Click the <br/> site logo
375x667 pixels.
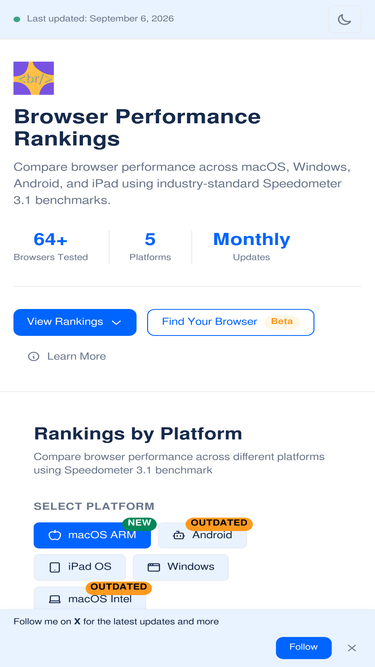34,78
